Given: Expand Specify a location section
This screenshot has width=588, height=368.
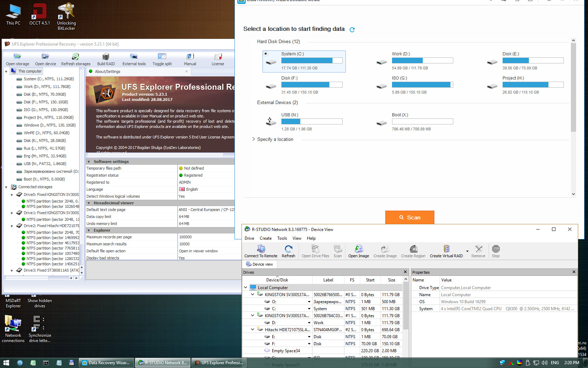Looking at the screenshot, I should (x=253, y=139).
